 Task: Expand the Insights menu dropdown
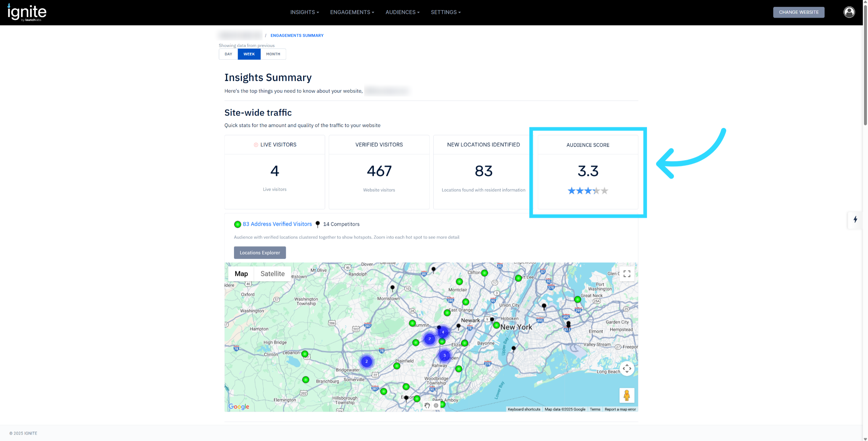304,12
